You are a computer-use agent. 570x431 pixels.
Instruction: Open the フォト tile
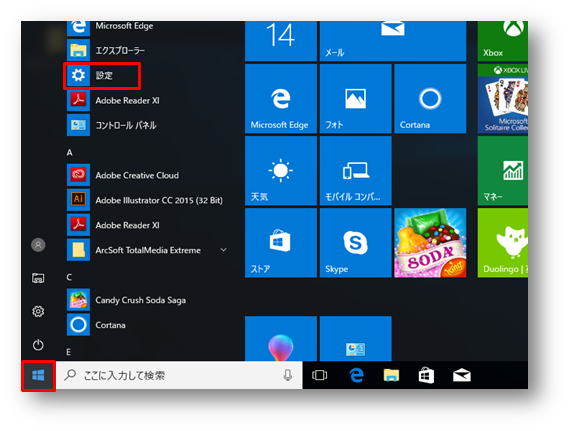click(x=356, y=99)
